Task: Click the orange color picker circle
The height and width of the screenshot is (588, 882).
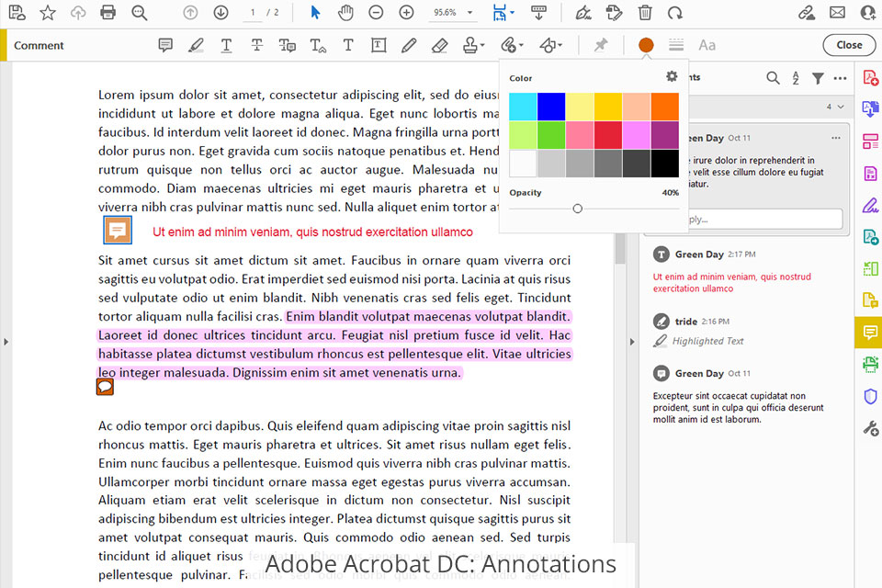Action: coord(646,45)
